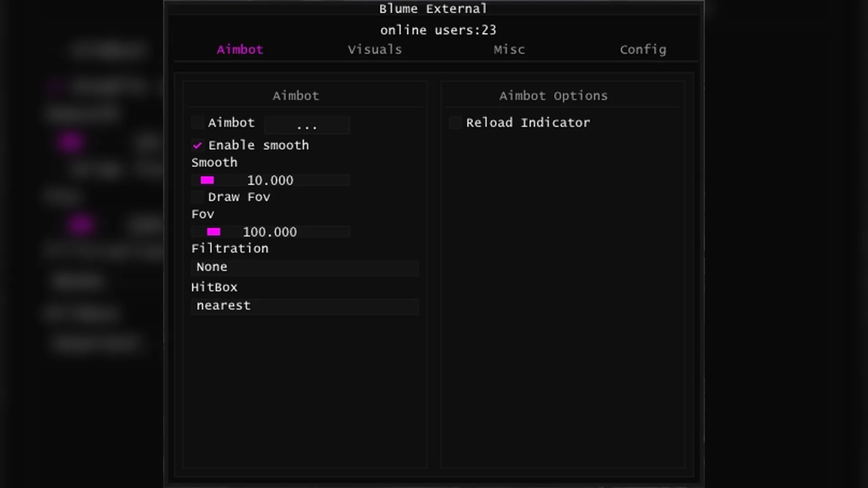Screen dimensions: 868x488
Task: Switch to the Visuals tab
Action: click(x=374, y=50)
